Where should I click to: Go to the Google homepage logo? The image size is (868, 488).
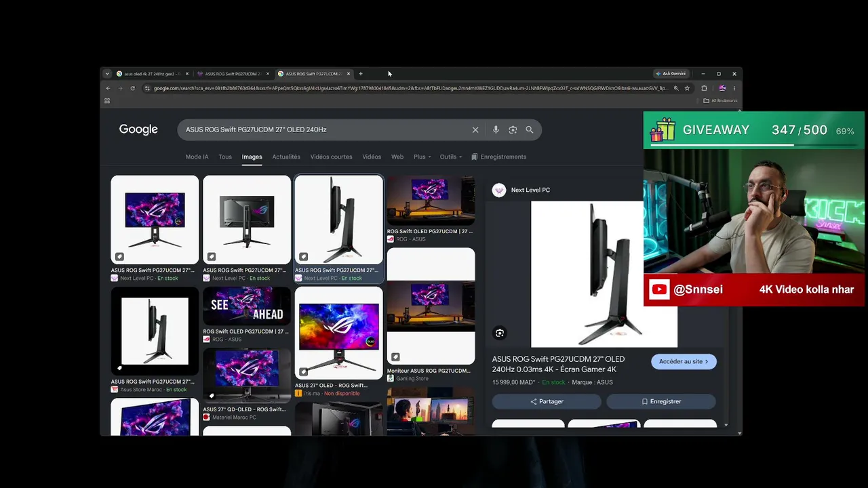coord(138,129)
